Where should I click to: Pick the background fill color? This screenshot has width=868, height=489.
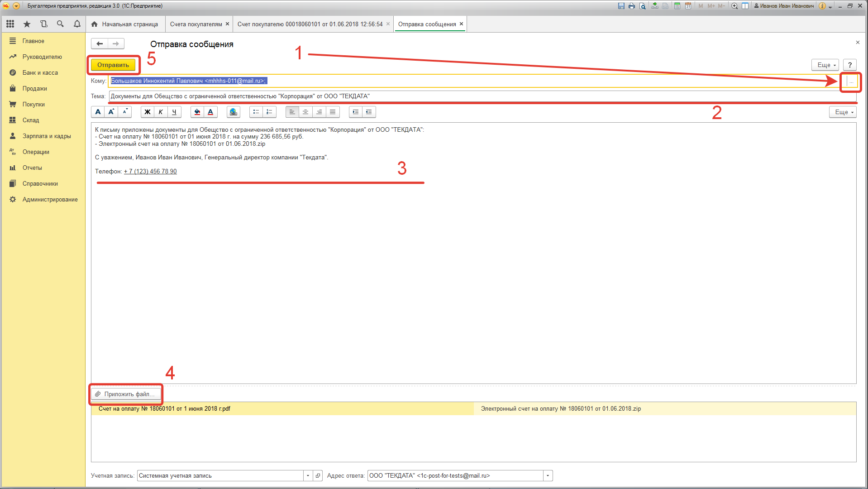tap(197, 112)
